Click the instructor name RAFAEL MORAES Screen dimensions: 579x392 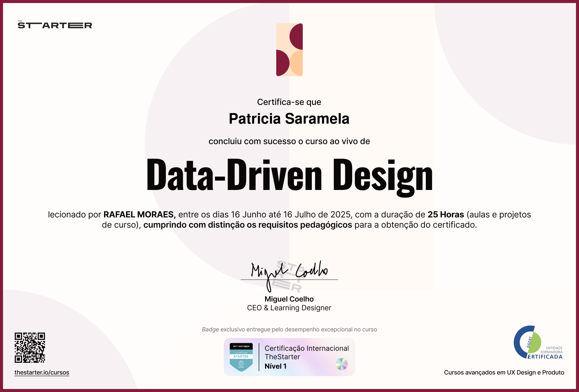[140, 214]
